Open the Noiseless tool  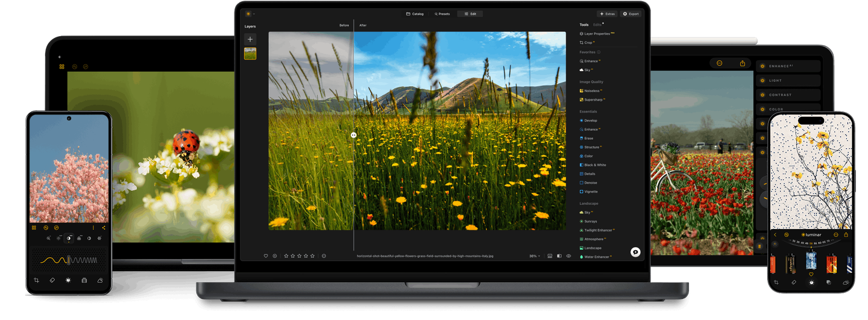[592, 91]
